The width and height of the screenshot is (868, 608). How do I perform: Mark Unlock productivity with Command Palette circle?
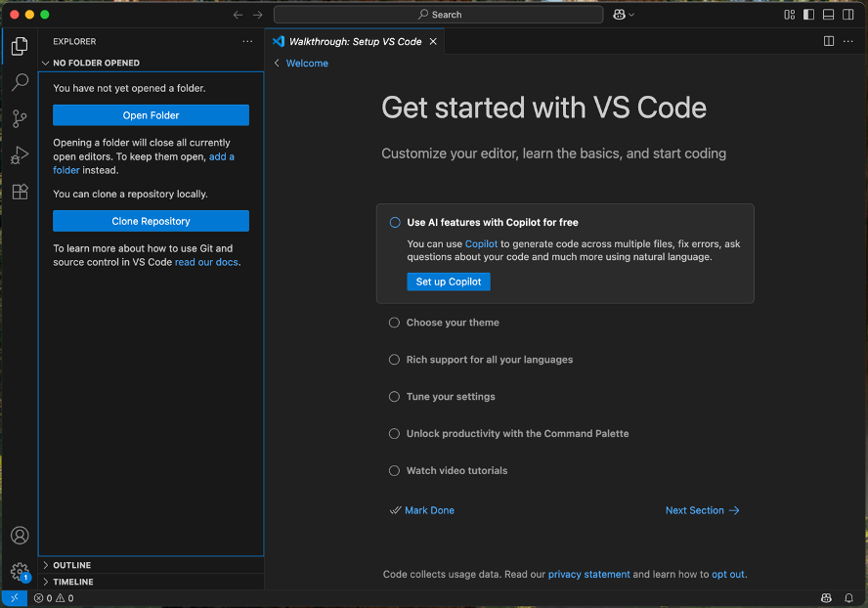pyautogui.click(x=394, y=434)
